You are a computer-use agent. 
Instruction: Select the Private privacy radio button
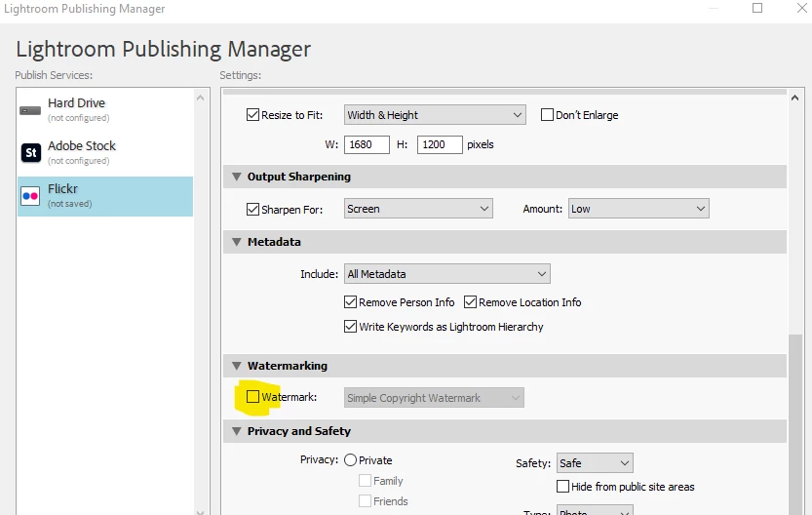click(350, 460)
